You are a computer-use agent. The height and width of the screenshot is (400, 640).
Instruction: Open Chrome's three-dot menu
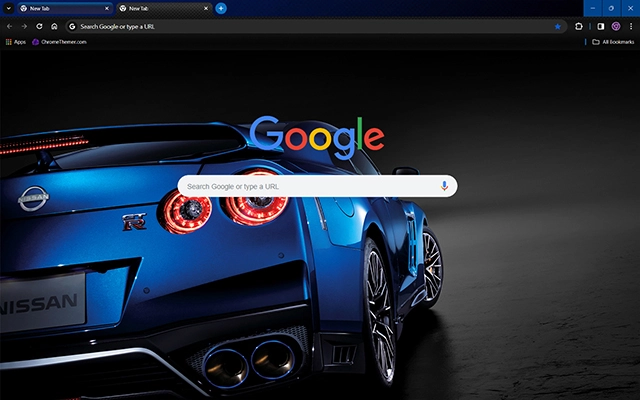631,27
